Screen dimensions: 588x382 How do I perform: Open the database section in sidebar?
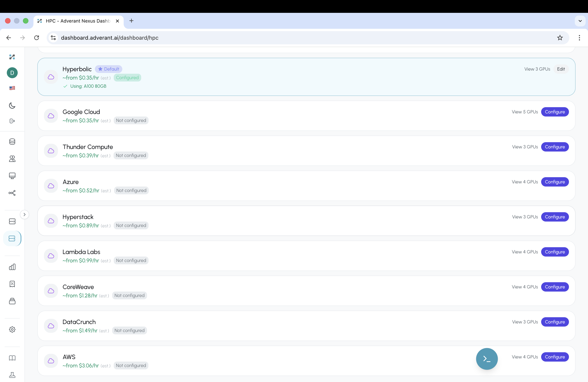coord(12,142)
